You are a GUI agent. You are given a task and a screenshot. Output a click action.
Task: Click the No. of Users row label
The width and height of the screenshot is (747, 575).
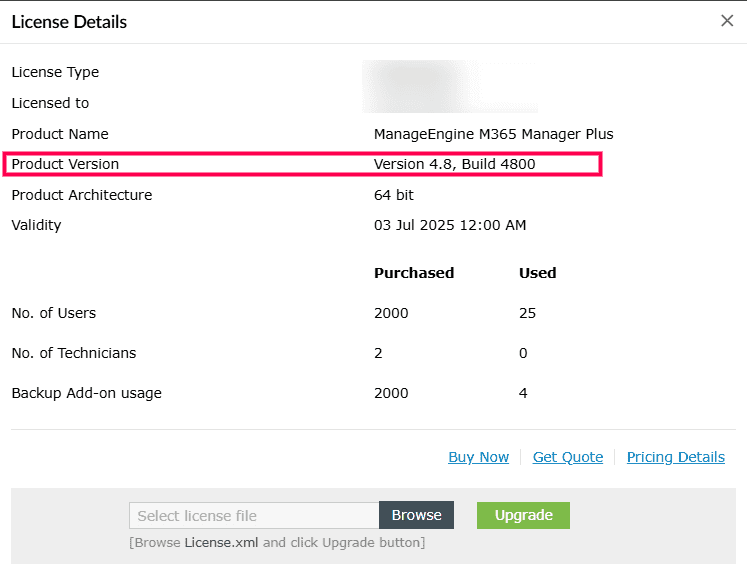pyautogui.click(x=54, y=313)
